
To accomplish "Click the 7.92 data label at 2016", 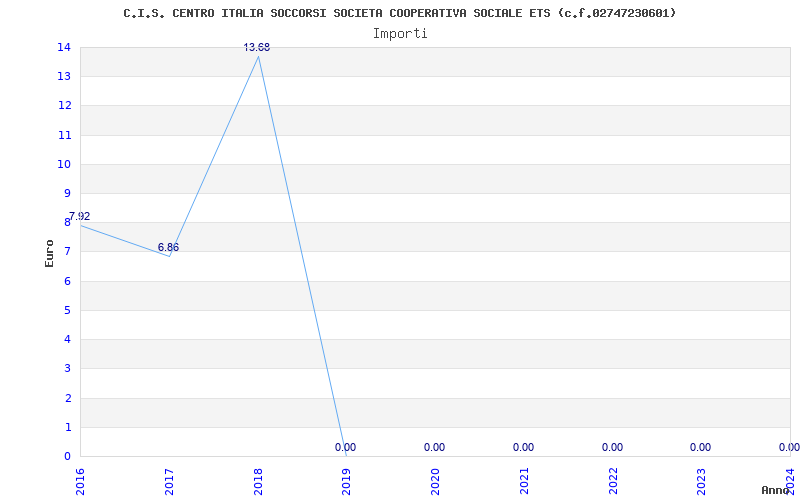I will point(80,216).
